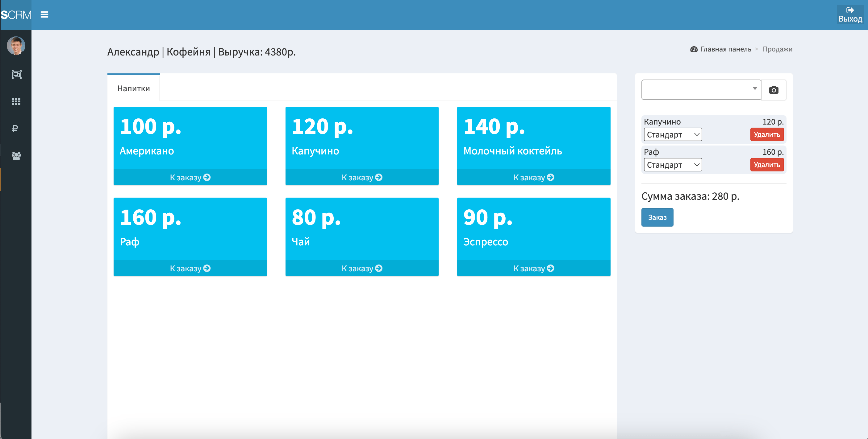Select the Напитки tab
Viewport: 868px width, 439px height.
[x=133, y=88]
